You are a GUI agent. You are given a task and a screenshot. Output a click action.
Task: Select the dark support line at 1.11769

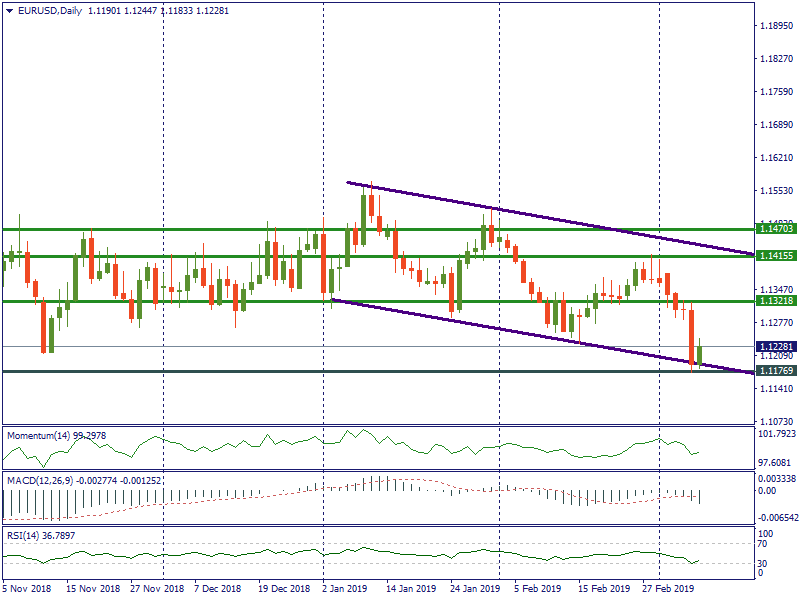point(300,371)
